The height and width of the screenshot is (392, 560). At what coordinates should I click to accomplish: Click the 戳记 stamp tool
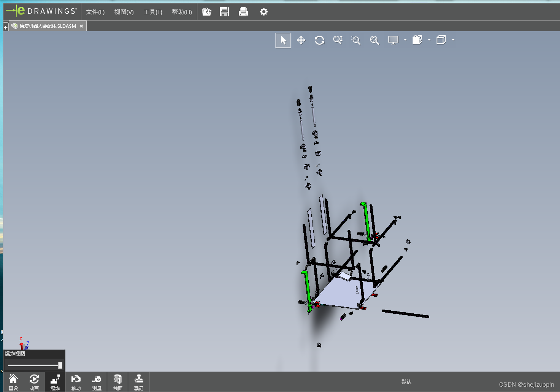(x=139, y=382)
